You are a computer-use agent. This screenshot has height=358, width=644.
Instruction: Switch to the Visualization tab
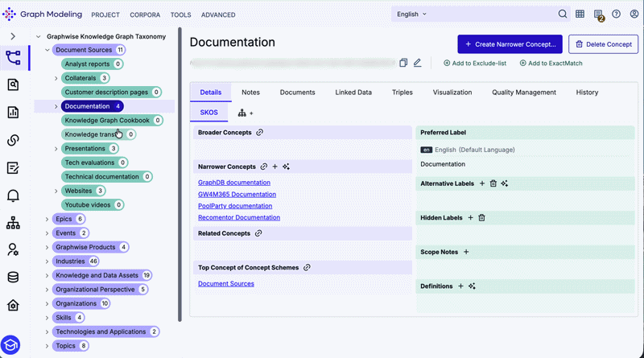point(452,93)
